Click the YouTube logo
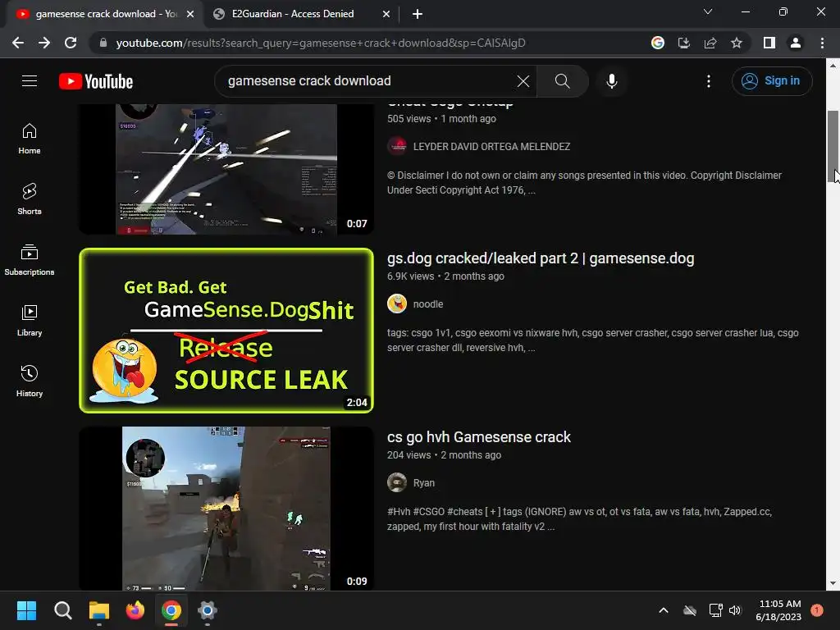This screenshot has height=630, width=840. 96,81
